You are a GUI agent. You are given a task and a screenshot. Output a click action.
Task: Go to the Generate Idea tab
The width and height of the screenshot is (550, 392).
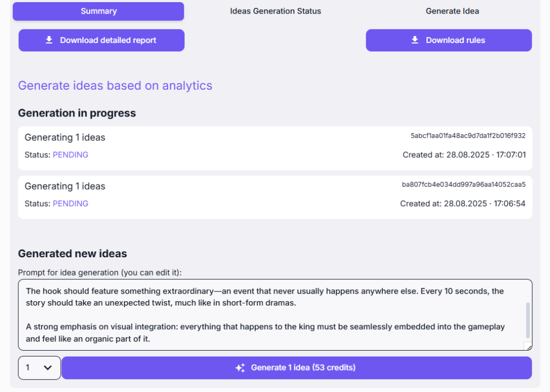(452, 11)
